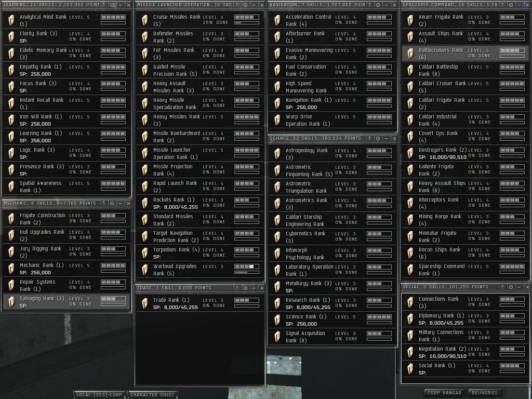Select the Research Rank (1) skill row
This screenshot has height=399, width=532.
point(332,303)
